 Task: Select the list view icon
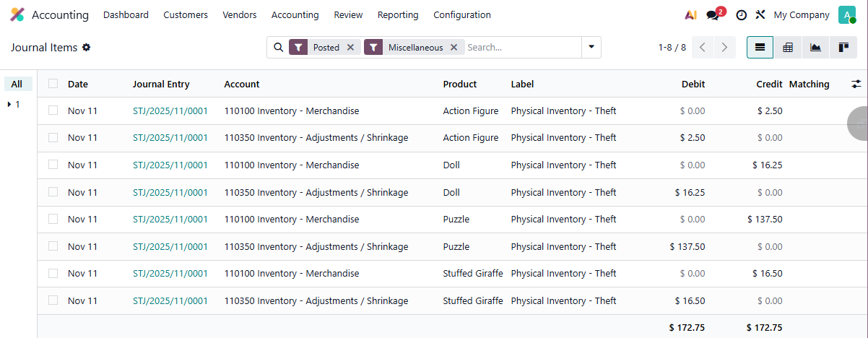pos(760,48)
